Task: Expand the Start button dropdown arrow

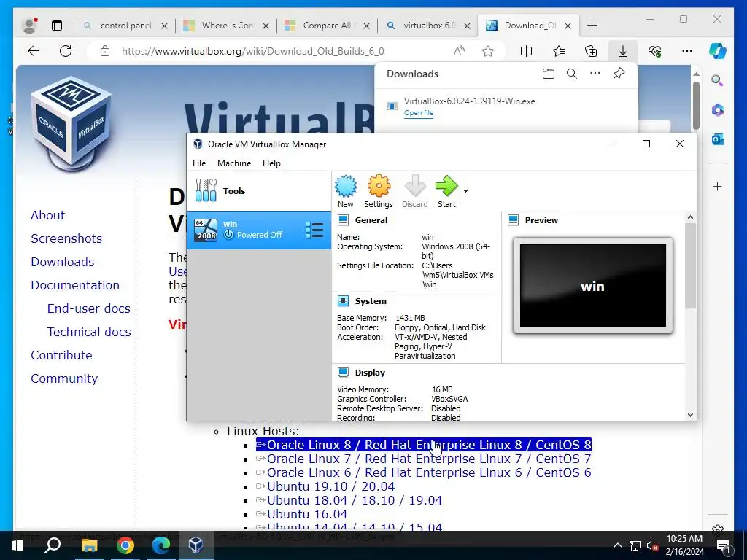Action: coord(465,191)
